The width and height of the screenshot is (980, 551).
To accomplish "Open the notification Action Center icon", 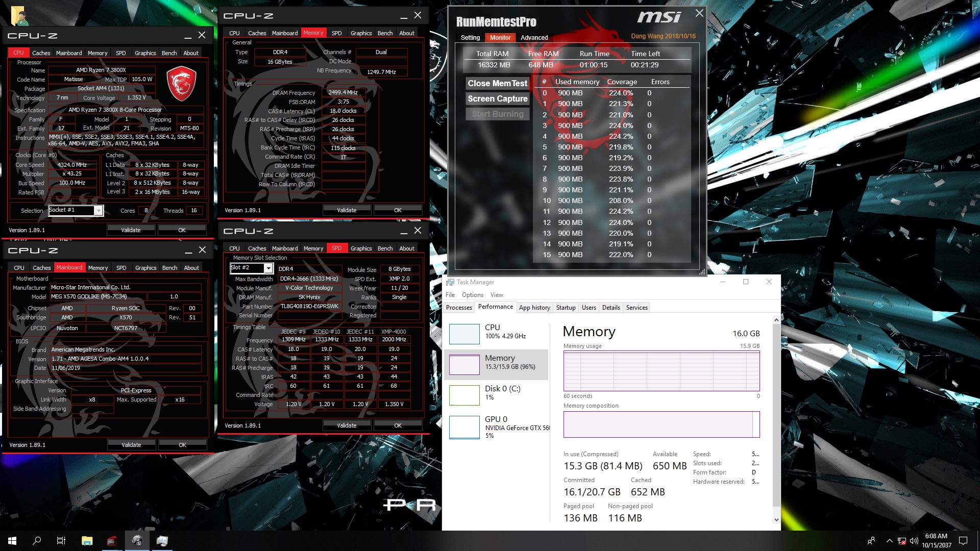I will (963, 541).
